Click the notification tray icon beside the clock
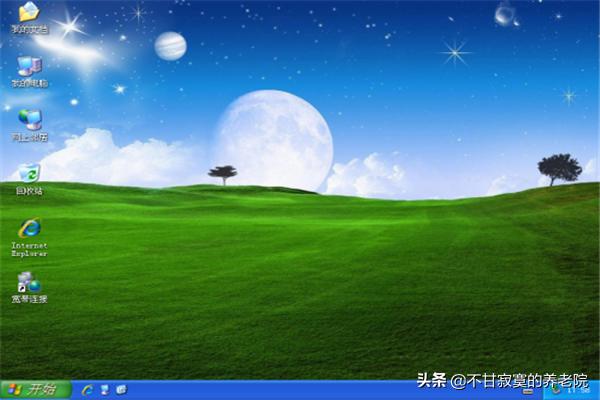Viewport: 600px width, 400px height. point(556,390)
